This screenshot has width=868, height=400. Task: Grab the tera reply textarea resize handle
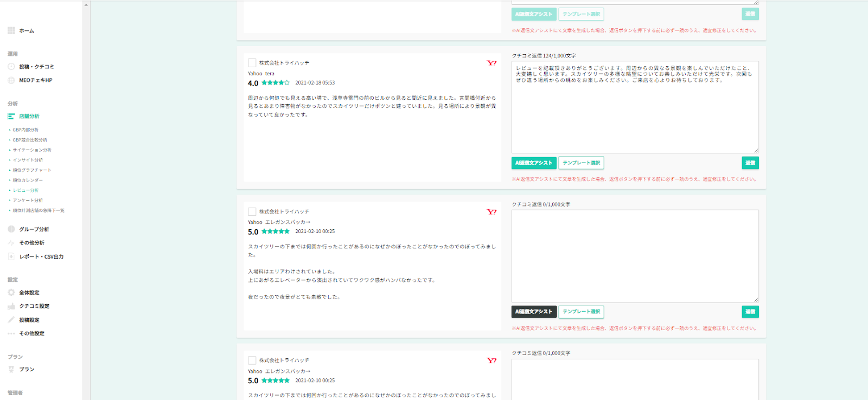pyautogui.click(x=756, y=150)
